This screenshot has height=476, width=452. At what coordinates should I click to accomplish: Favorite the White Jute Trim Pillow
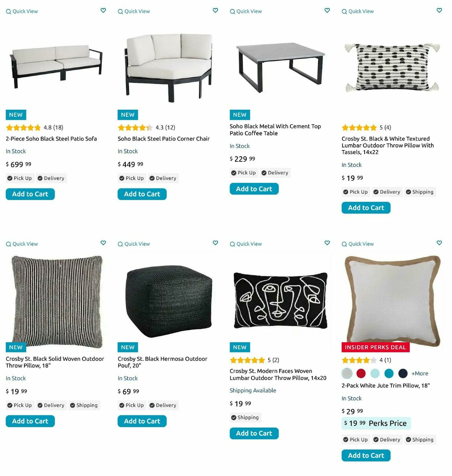(439, 243)
